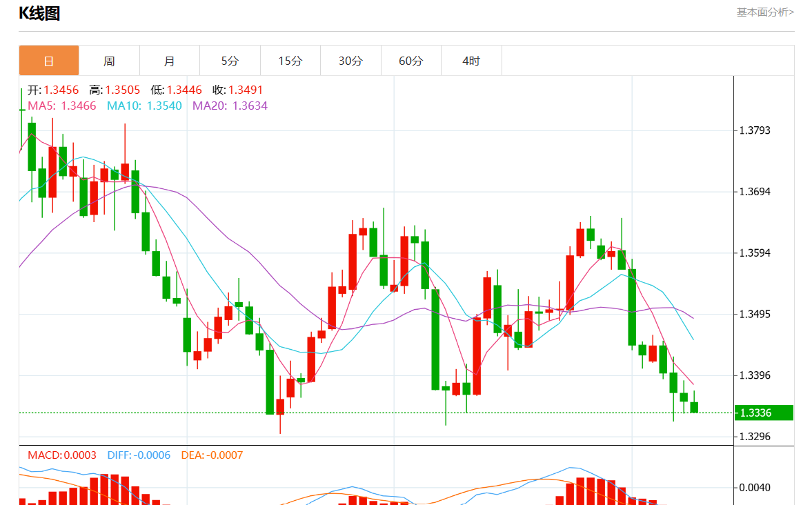
Task: Click the 1.3694 price axis label
Action: click(x=755, y=192)
